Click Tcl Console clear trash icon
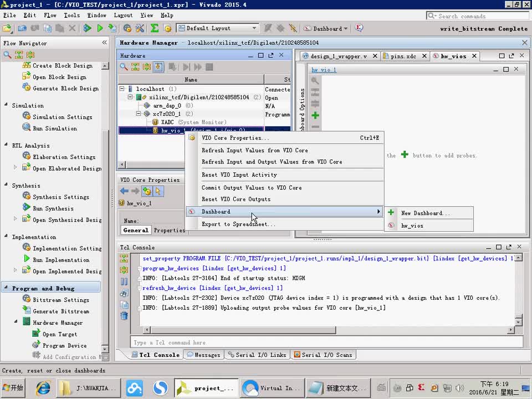The width and height of the screenshot is (532, 399). pos(124,316)
